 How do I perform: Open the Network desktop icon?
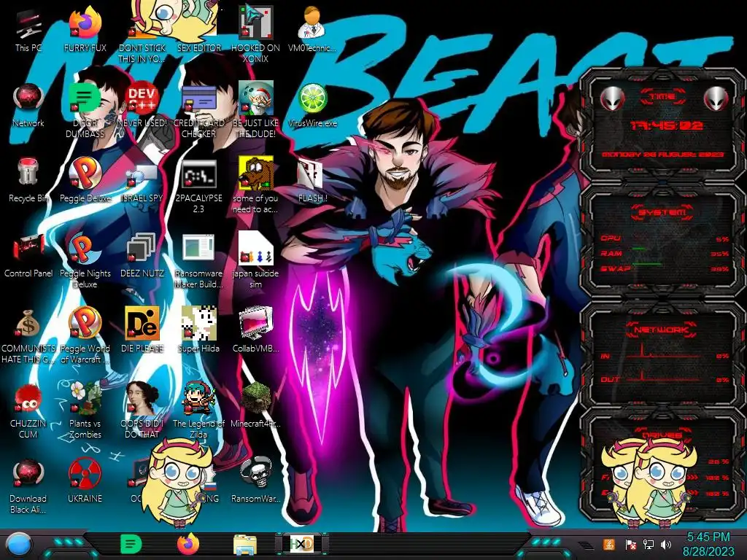click(28, 105)
